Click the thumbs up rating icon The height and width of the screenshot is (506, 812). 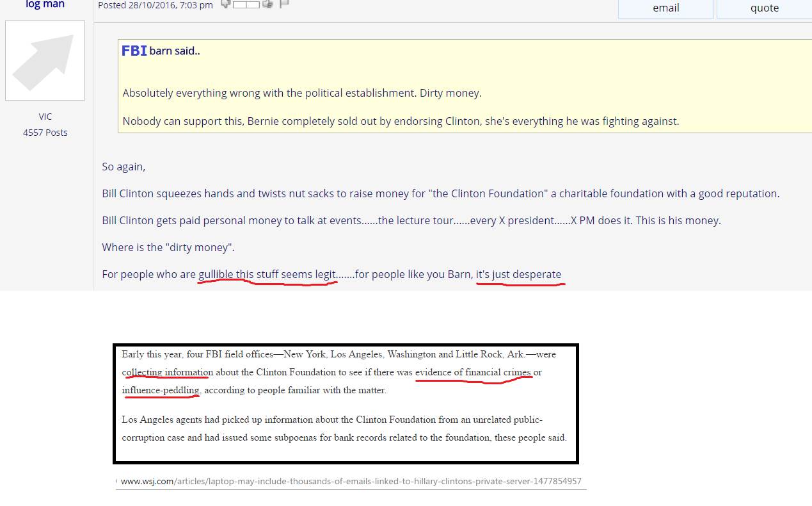[267, 4]
